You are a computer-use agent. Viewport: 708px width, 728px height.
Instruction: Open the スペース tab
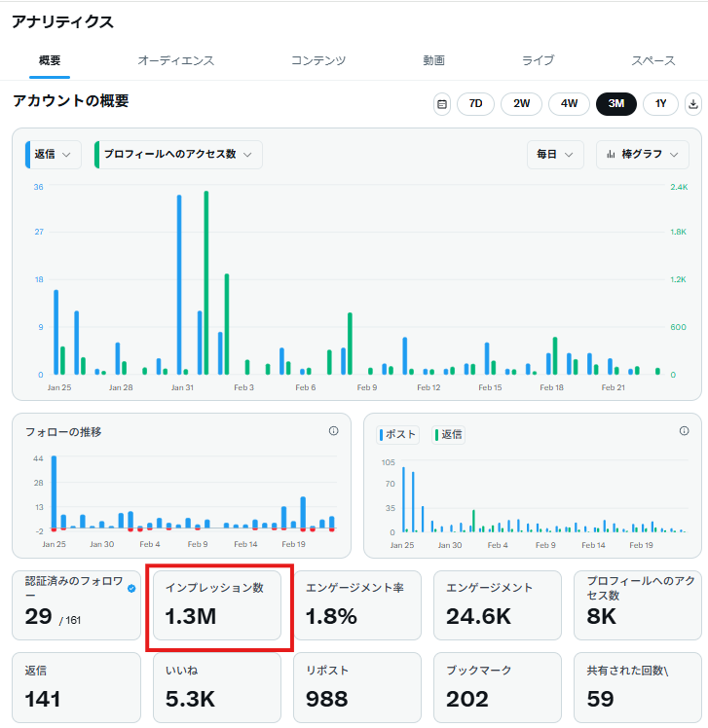tap(652, 60)
